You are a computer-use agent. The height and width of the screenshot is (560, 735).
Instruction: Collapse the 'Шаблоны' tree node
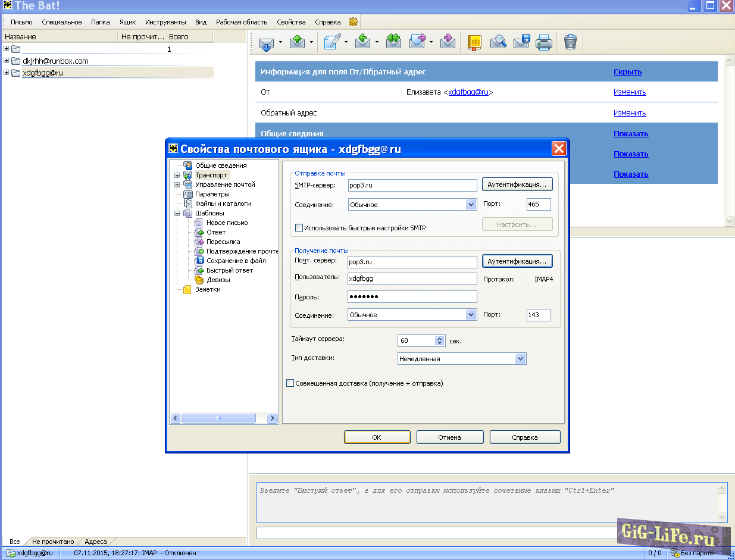(x=177, y=213)
